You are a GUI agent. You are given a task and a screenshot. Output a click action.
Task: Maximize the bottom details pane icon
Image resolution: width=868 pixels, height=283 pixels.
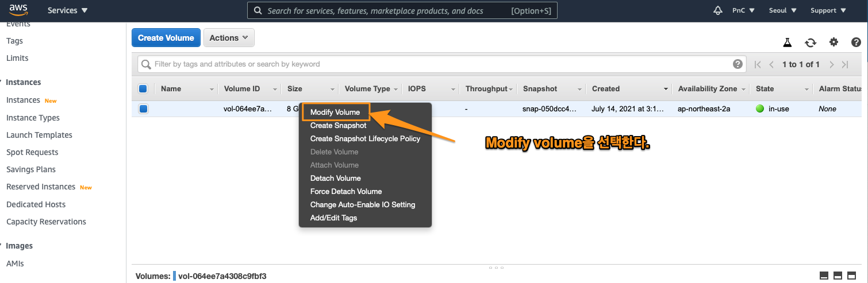tap(851, 276)
